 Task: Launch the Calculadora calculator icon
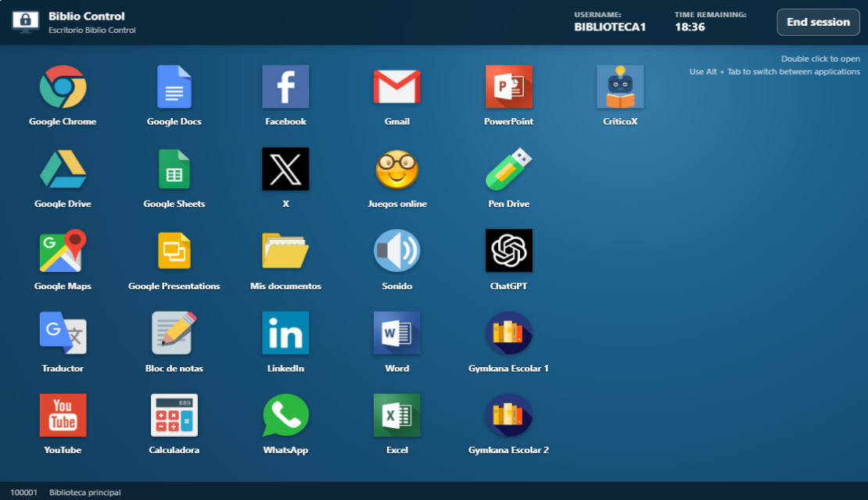(174, 416)
